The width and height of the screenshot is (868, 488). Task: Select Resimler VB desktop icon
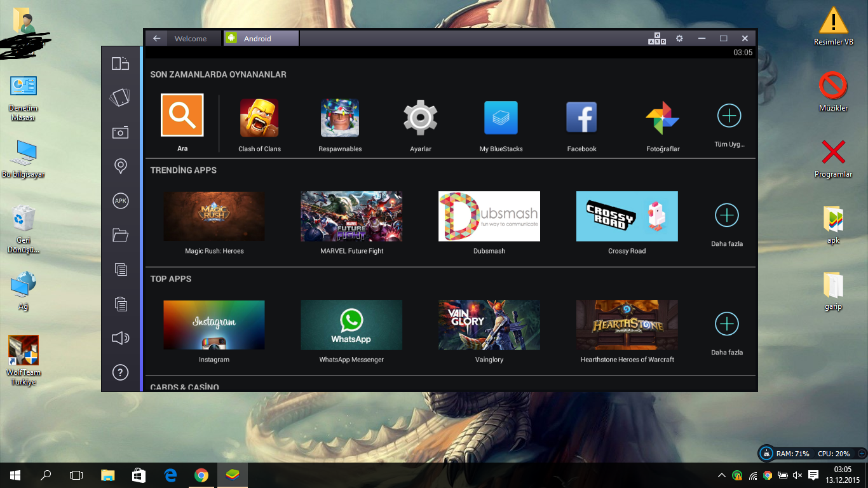(833, 27)
